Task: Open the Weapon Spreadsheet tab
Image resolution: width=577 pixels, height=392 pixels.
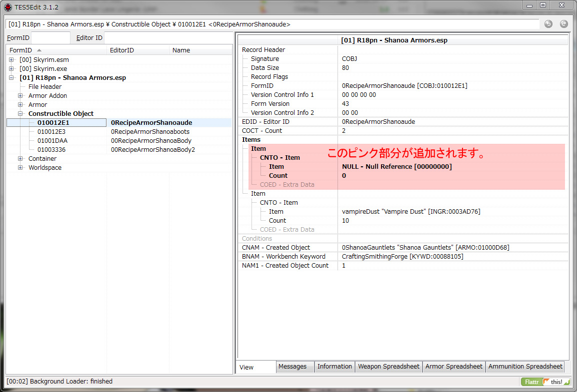Action: click(x=388, y=367)
